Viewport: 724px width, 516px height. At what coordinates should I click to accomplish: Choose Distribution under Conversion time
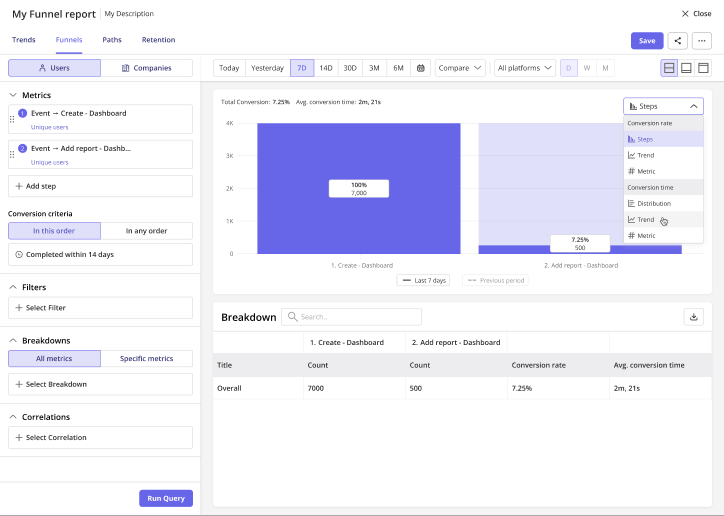tap(664, 204)
